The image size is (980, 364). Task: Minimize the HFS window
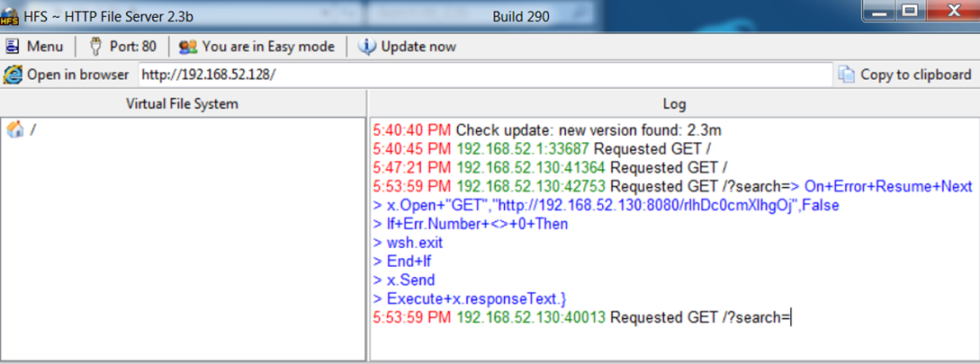(880, 12)
